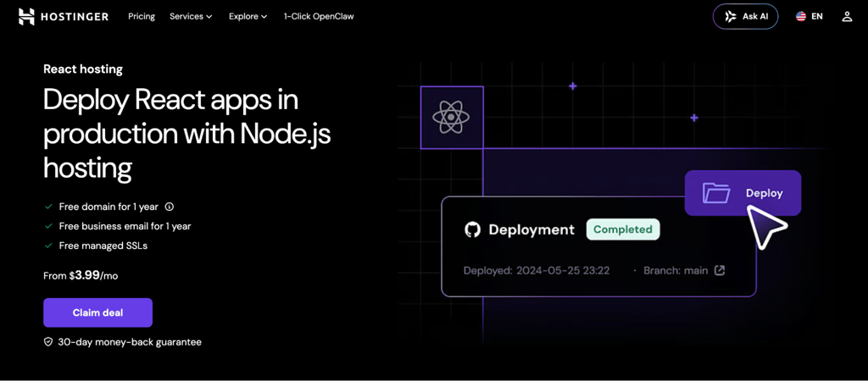
Task: Click the external link icon after Branch: main
Action: click(720, 271)
